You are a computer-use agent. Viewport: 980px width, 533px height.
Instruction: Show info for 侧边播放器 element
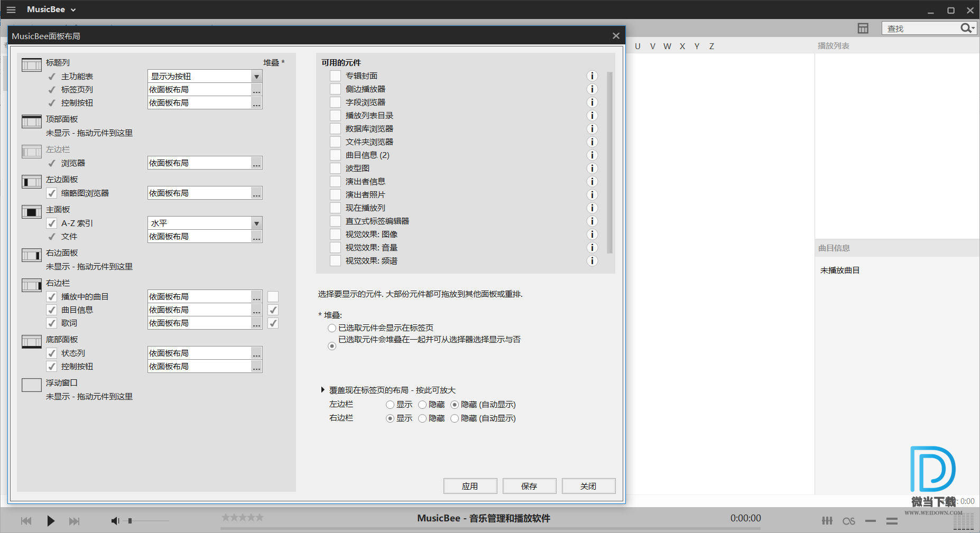592,89
